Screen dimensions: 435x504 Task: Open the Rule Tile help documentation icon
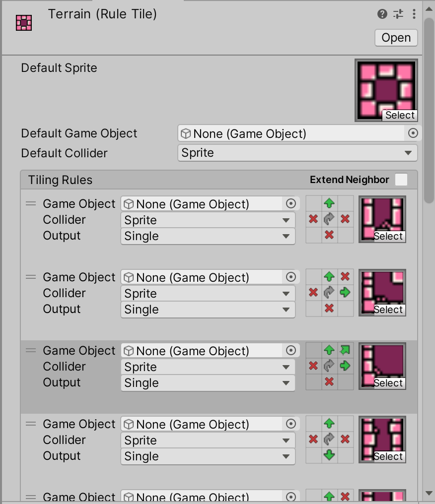[382, 14]
